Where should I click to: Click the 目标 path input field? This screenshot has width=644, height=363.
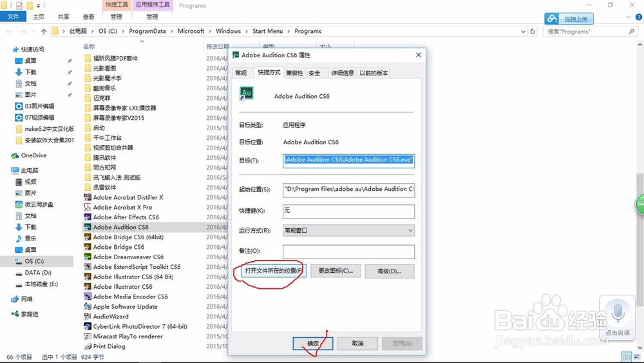click(x=348, y=161)
